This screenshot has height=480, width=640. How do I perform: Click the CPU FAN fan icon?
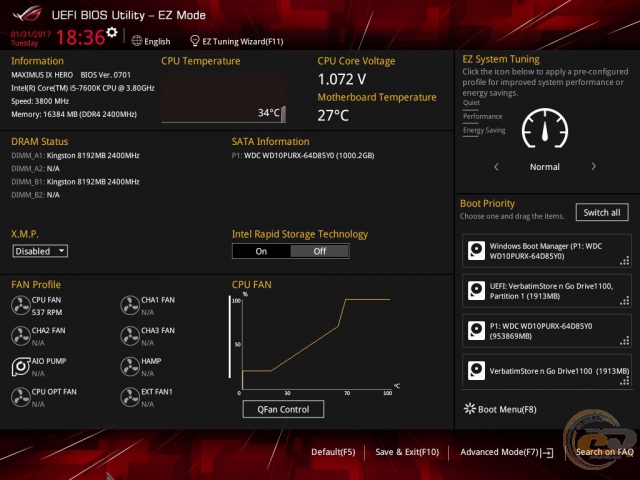(20, 305)
